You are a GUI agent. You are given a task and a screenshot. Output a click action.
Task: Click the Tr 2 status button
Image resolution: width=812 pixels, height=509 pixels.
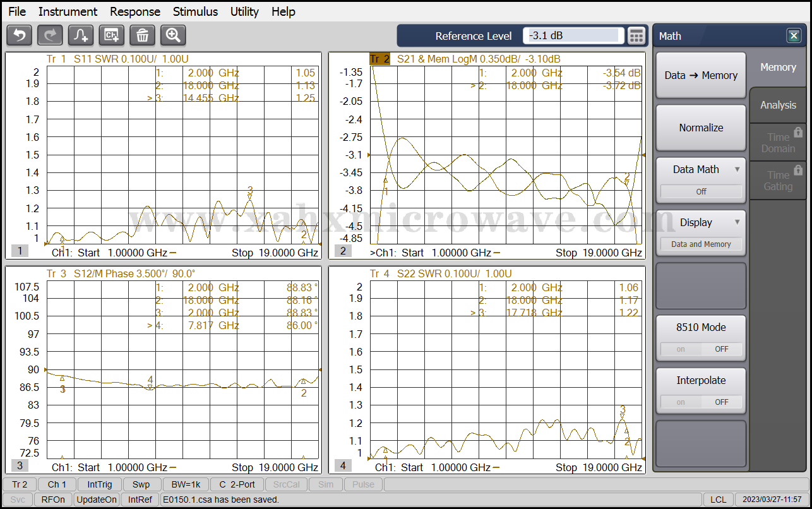pos(20,484)
